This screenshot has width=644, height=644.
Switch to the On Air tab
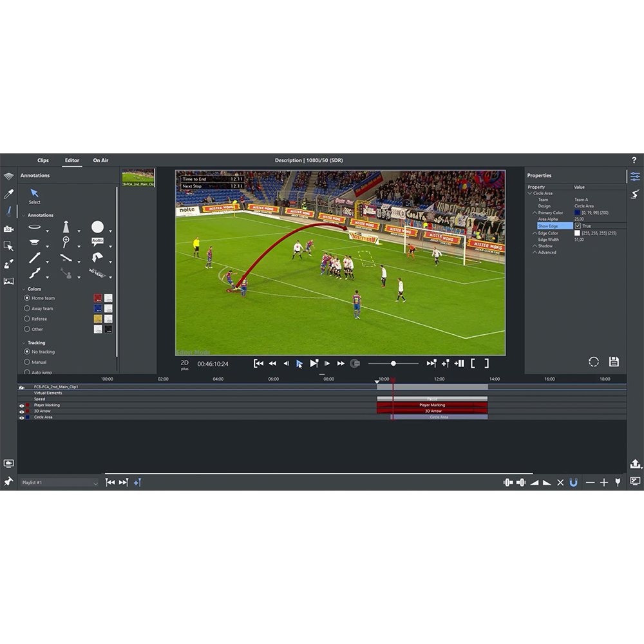(x=100, y=160)
